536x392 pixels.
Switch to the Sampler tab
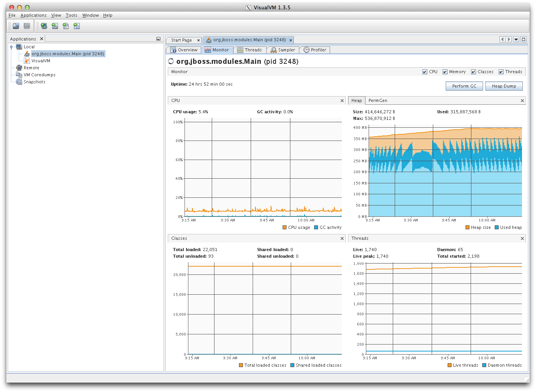[283, 50]
